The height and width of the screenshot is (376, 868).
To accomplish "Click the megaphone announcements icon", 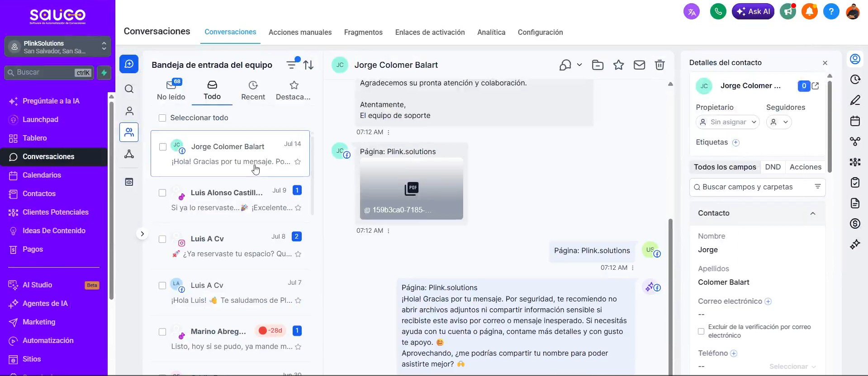I will click(788, 11).
